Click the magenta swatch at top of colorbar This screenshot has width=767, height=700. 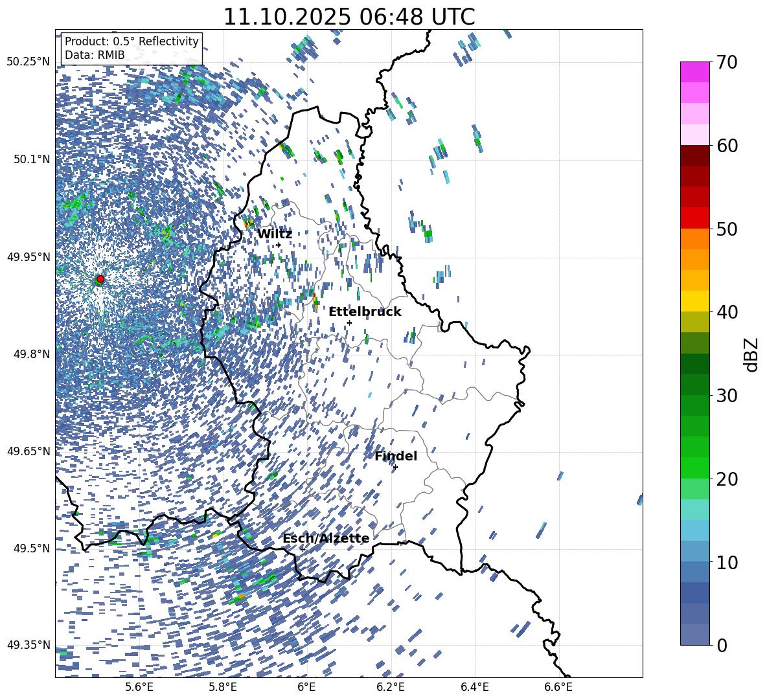click(694, 72)
